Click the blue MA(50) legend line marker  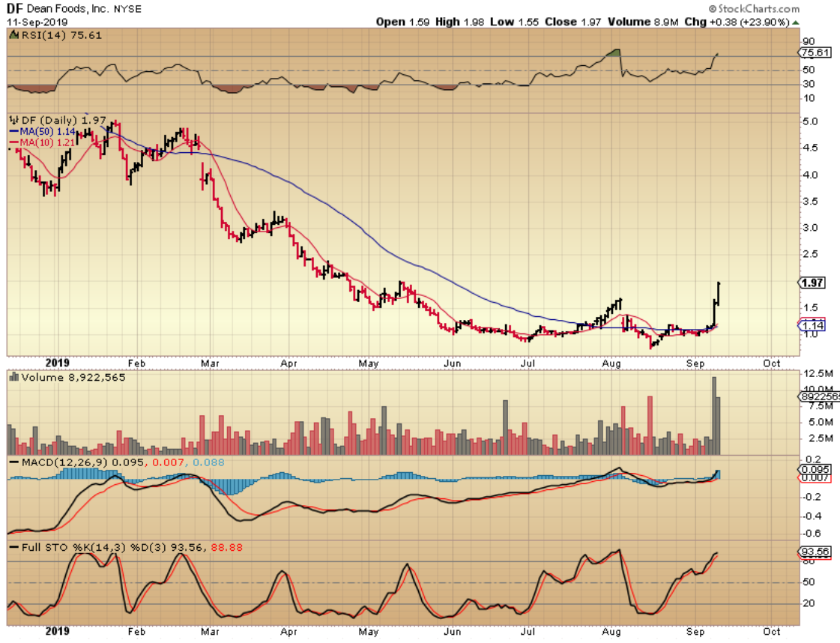coord(14,131)
